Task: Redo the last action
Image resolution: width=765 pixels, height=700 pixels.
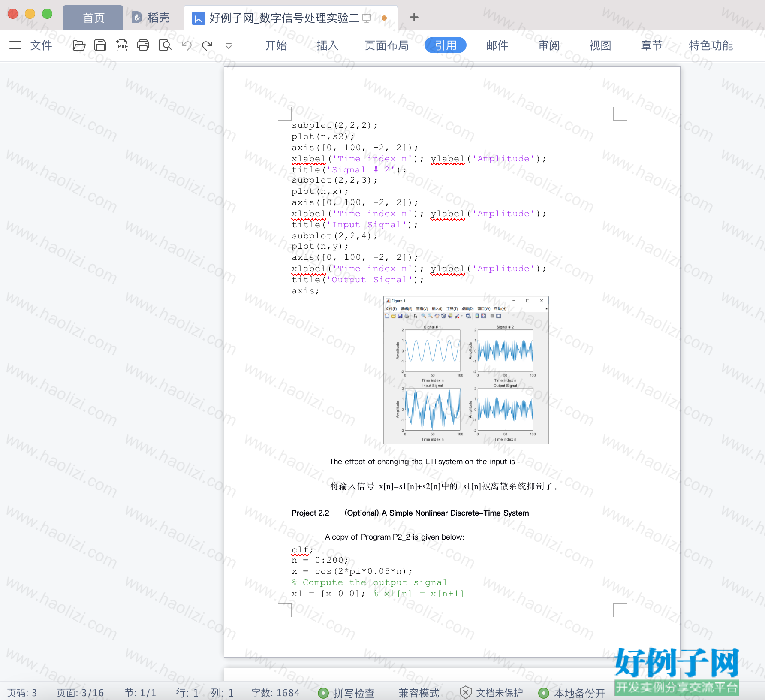Action: (207, 45)
